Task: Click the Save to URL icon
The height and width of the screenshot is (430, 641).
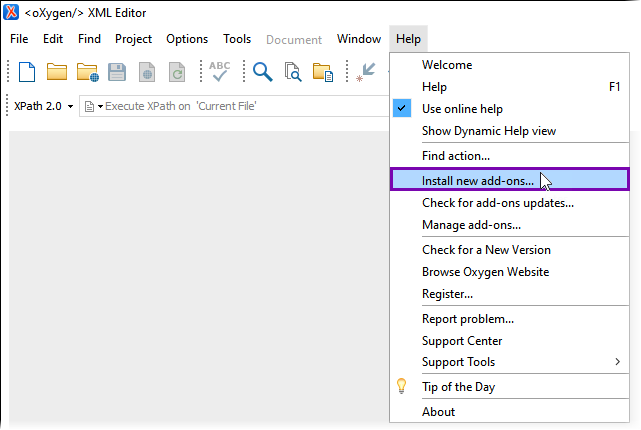Action: 147,72
